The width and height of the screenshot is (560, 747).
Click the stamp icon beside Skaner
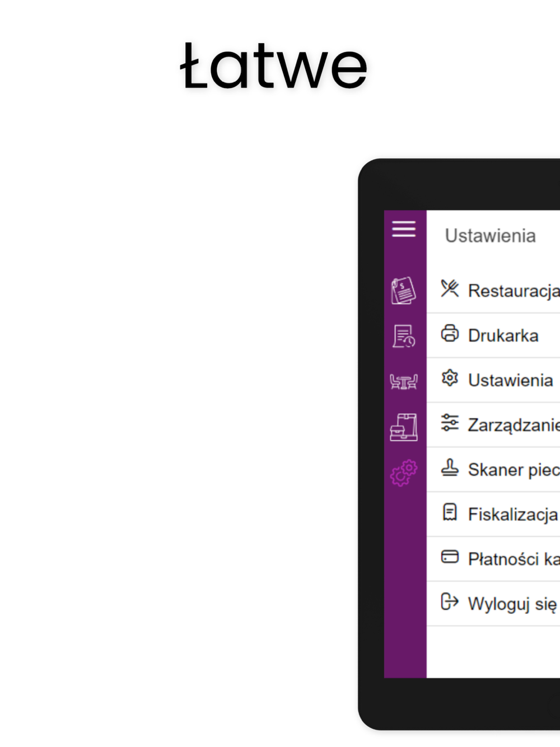450,468
